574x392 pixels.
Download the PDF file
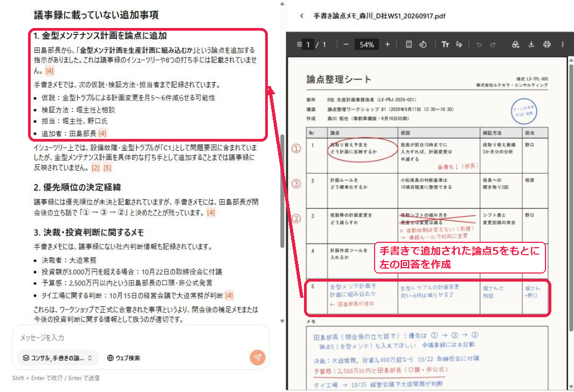pyautogui.click(x=531, y=44)
